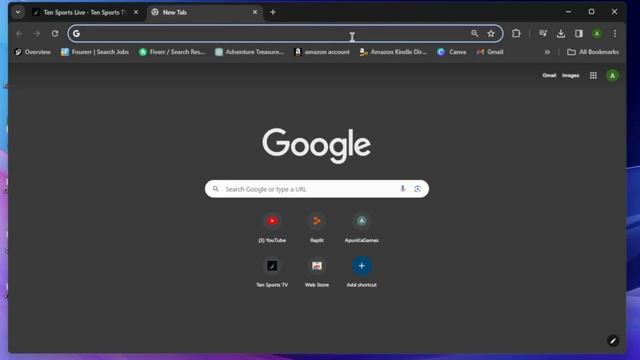Viewport: 640px width, 360px height.
Task: Open the Google apps grid icon
Action: coord(593,75)
